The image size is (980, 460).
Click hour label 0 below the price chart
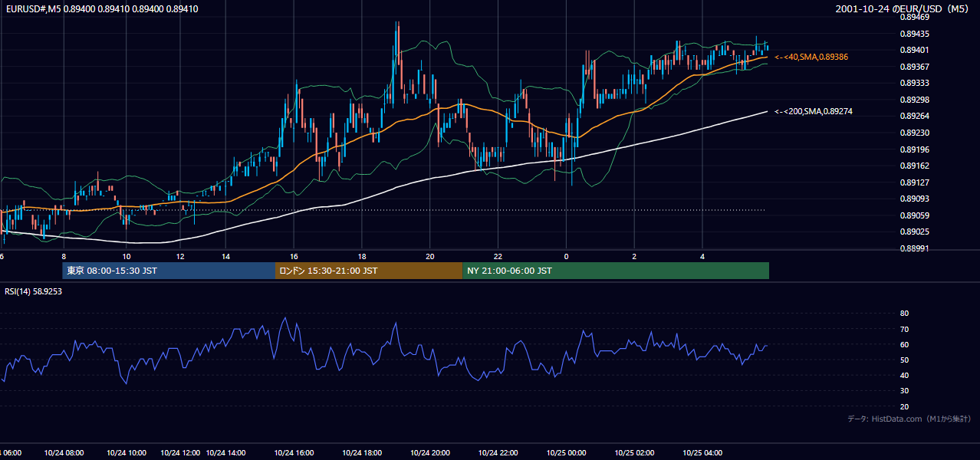point(566,256)
